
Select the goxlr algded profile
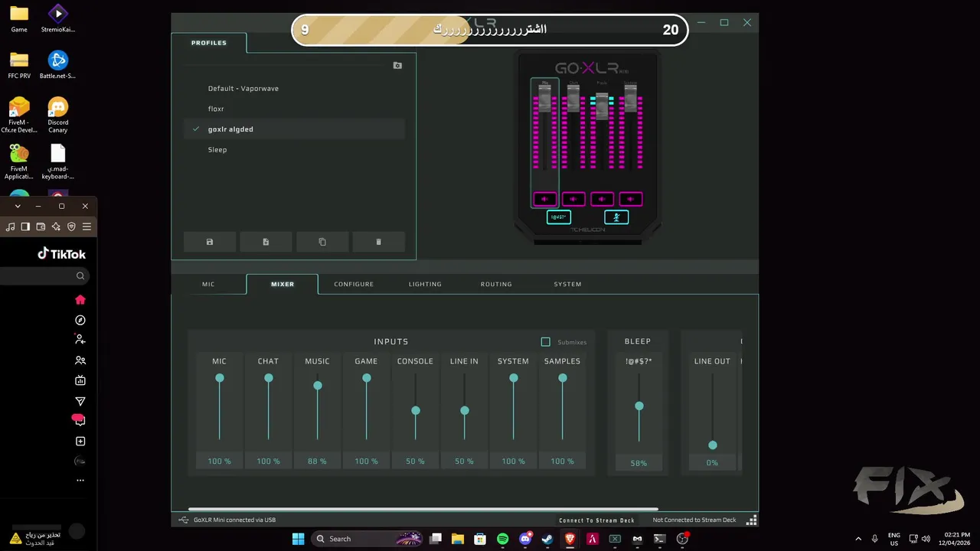[294, 129]
